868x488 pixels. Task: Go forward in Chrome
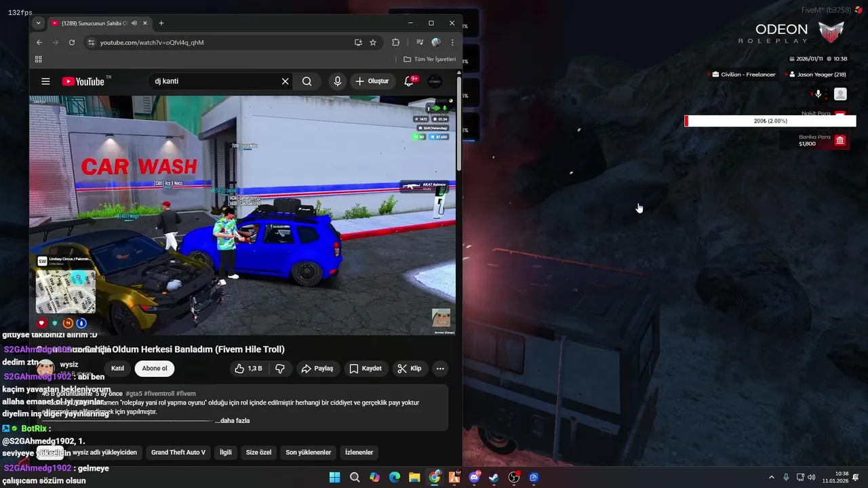click(x=56, y=42)
